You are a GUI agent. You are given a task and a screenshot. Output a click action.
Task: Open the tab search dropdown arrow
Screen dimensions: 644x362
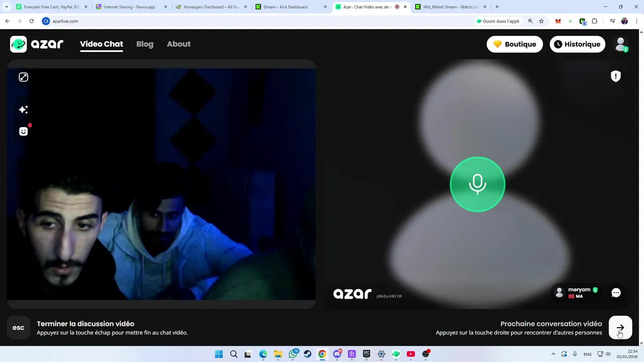7,7
